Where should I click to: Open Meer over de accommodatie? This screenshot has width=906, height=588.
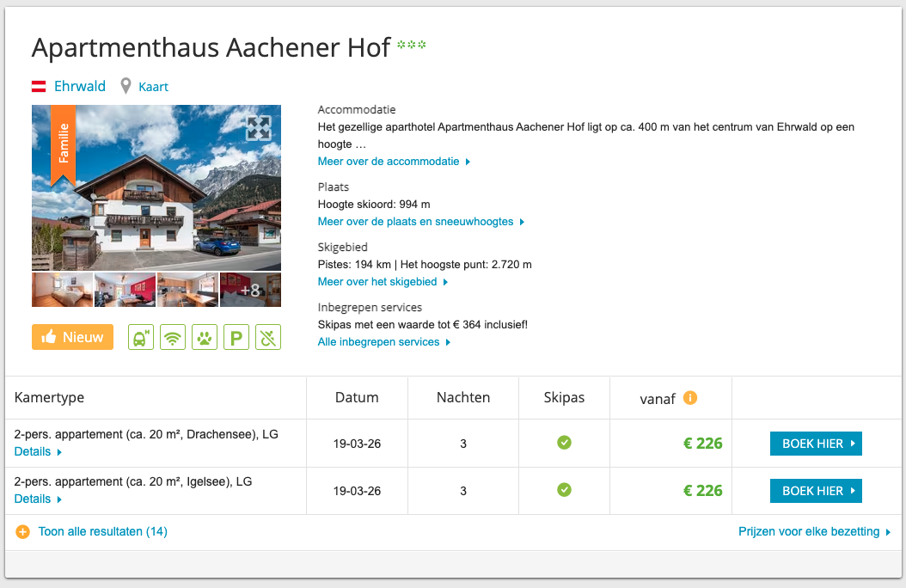click(x=389, y=162)
